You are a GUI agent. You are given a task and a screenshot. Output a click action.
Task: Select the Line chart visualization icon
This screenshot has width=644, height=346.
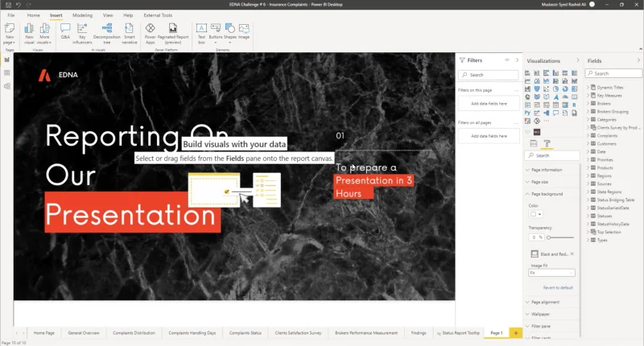(x=527, y=81)
